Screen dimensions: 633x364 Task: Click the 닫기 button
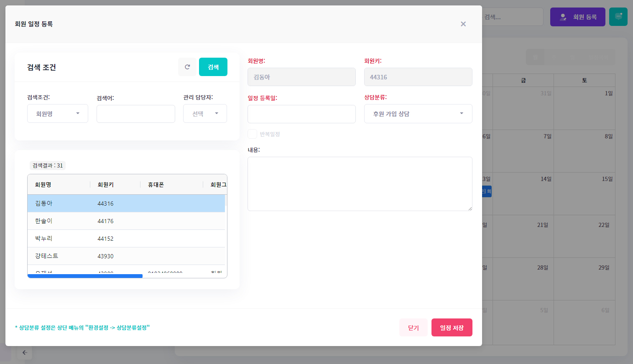pyautogui.click(x=413, y=328)
